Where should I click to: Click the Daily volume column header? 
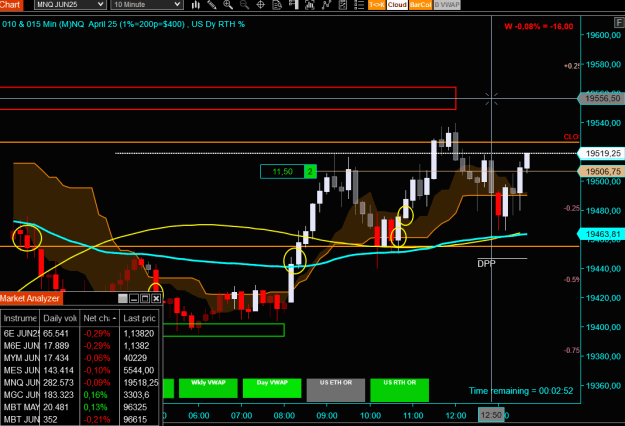(x=60, y=318)
